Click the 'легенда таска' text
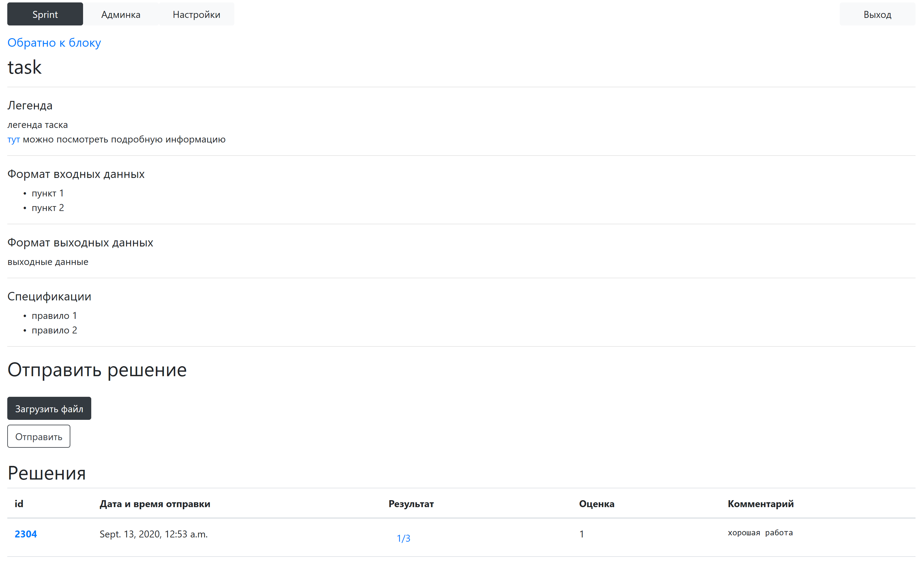This screenshot has height=562, width=924. (x=38, y=125)
